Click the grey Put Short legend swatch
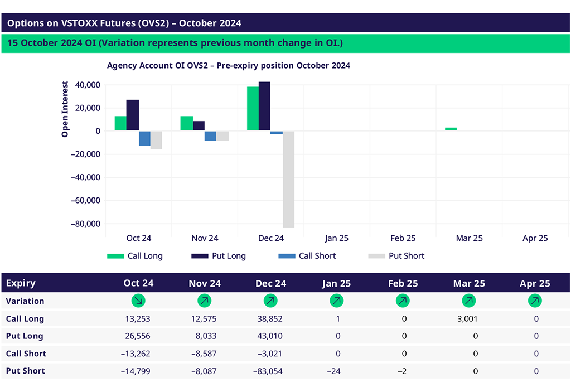The image size is (571, 392). [376, 256]
